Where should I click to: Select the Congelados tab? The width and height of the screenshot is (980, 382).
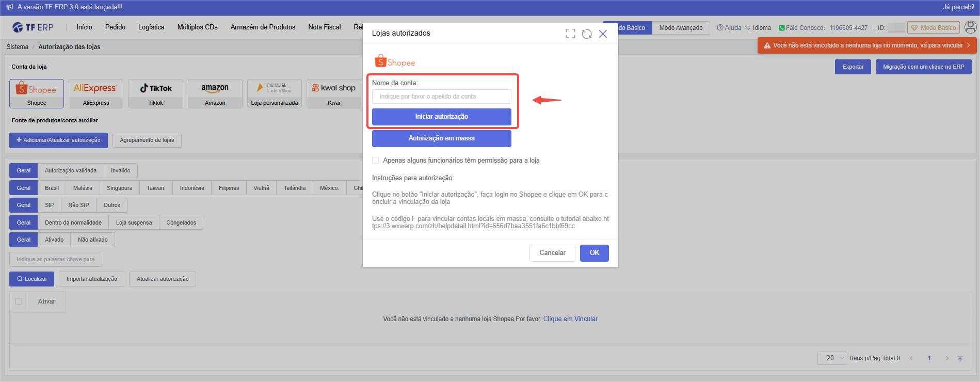pos(181,222)
